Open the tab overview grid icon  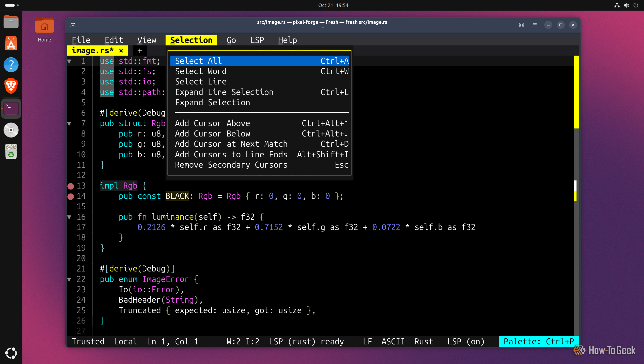pos(521,25)
